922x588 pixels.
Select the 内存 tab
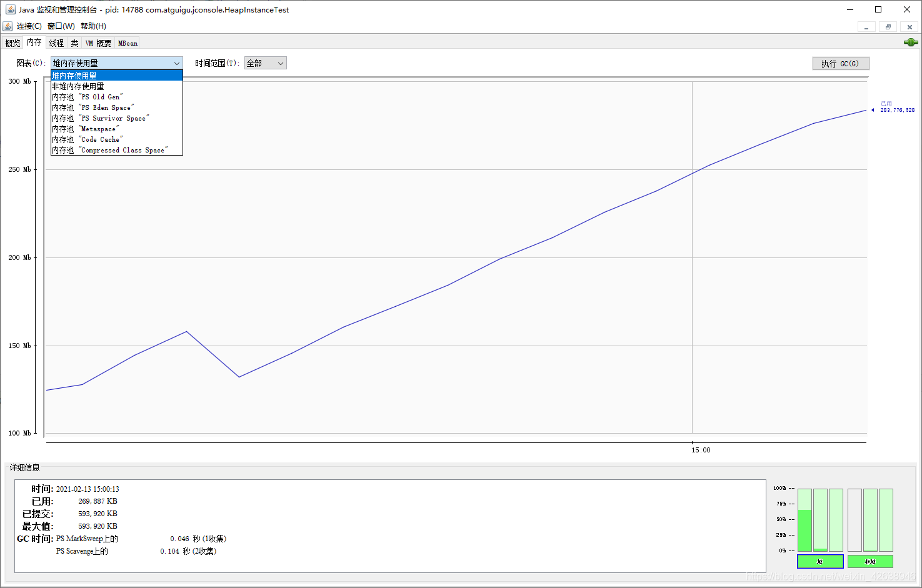pos(34,42)
